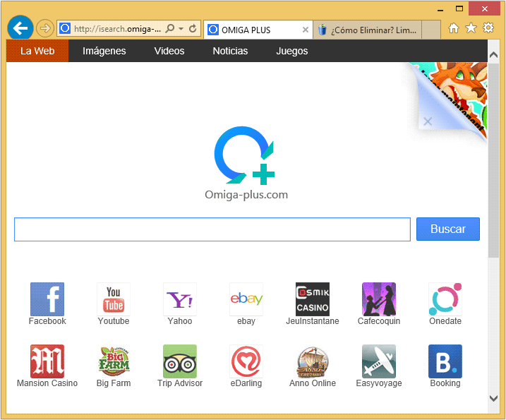Go back with the blue Back arrow
Image resolution: width=506 pixels, height=420 pixels.
[20, 28]
